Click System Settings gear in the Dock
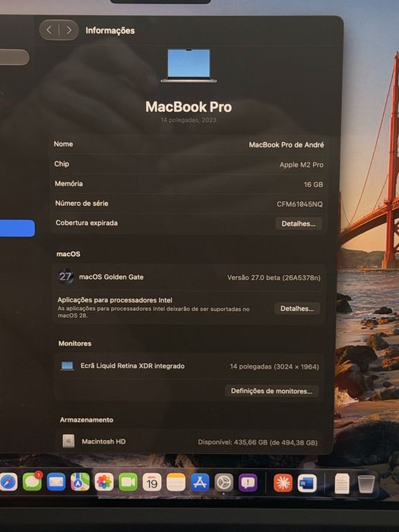The height and width of the screenshot is (532, 399). click(224, 483)
